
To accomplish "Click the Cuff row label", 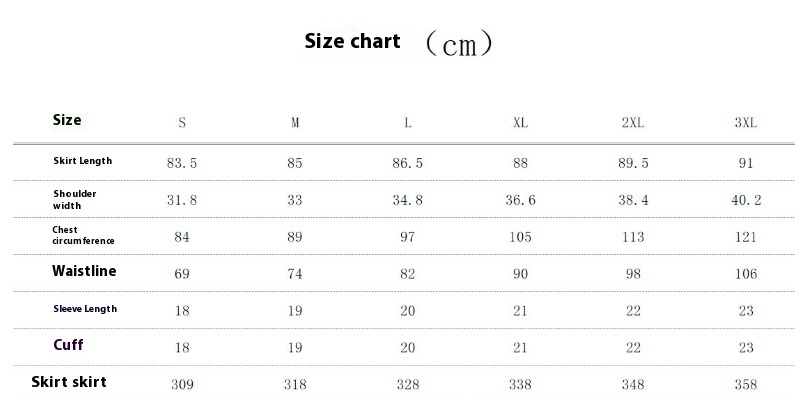I will point(68,345).
